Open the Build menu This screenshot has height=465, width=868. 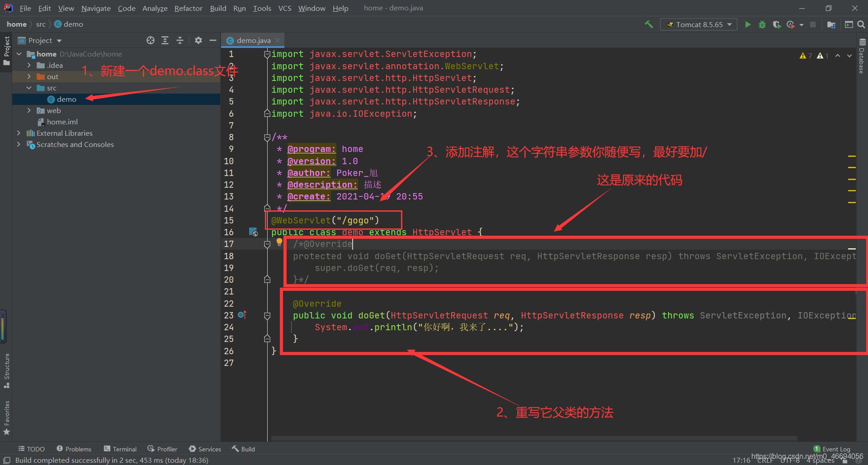218,8
